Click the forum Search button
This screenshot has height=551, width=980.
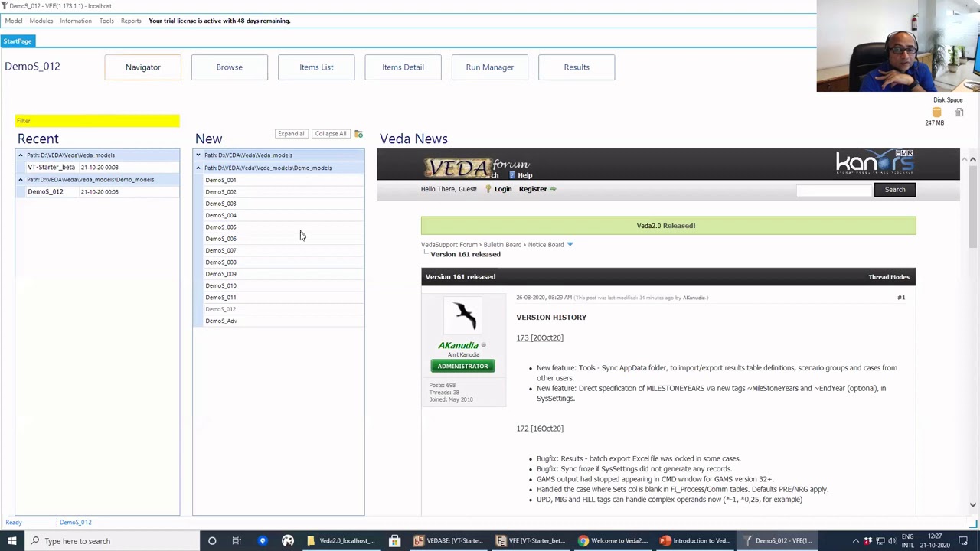[895, 190]
